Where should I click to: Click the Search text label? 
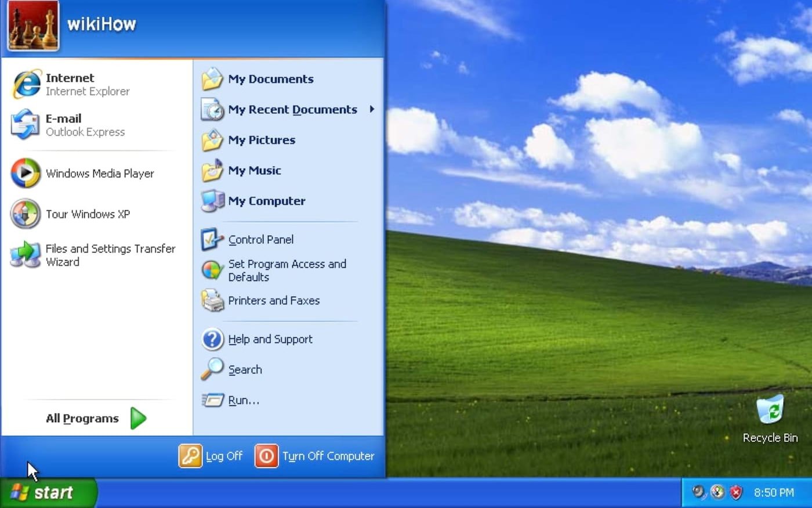(245, 369)
